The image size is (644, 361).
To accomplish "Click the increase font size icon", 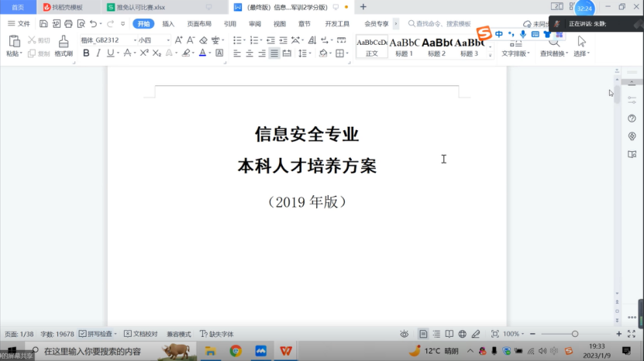I will click(179, 40).
